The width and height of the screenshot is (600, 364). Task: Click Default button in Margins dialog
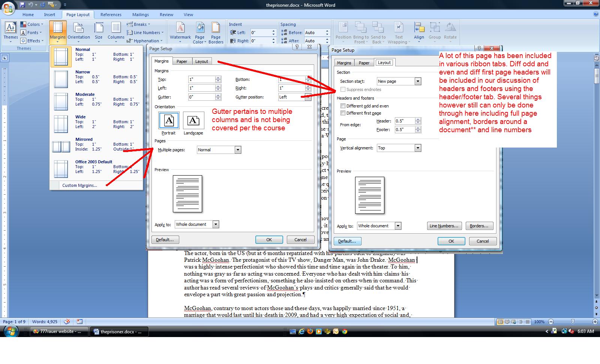coord(165,240)
